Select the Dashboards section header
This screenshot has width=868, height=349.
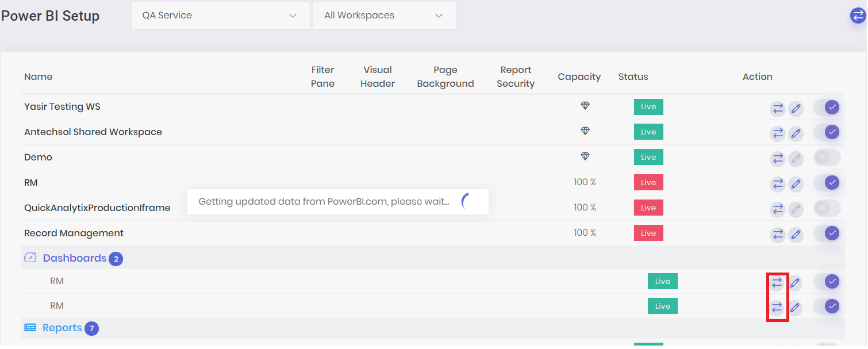pos(75,258)
